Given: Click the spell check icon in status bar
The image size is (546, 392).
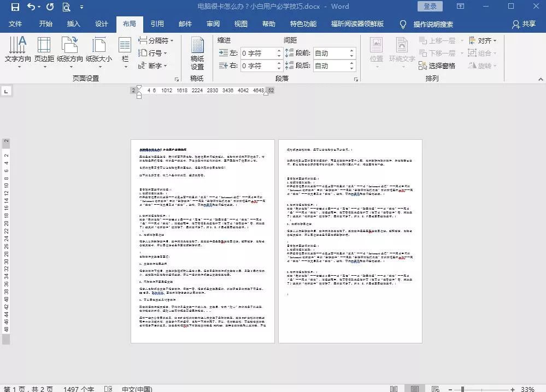Looking at the screenshot, I should tap(108, 389).
